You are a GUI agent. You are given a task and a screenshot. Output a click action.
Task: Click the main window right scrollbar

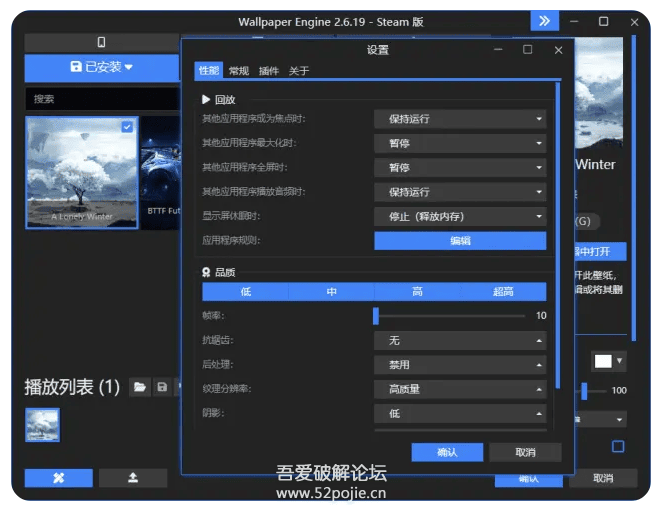(634, 189)
